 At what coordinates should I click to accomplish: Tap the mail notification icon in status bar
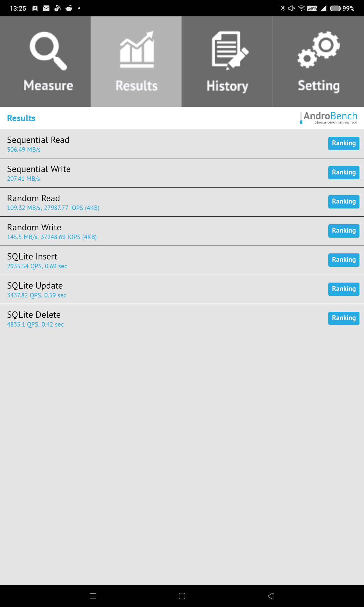46,8
